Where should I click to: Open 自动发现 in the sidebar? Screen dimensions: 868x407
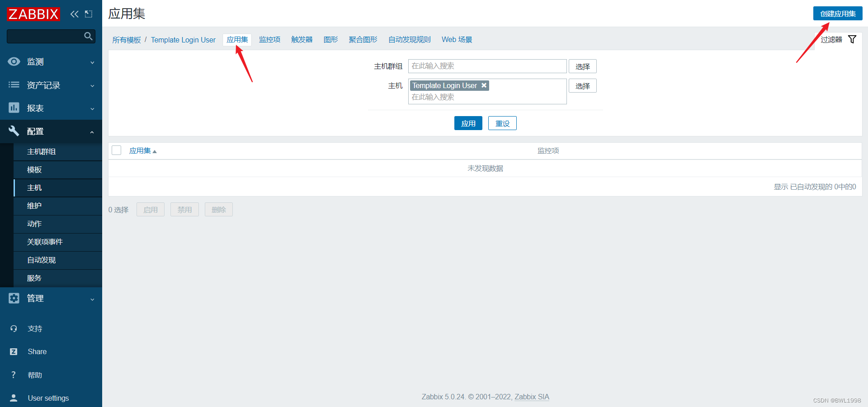58,260
